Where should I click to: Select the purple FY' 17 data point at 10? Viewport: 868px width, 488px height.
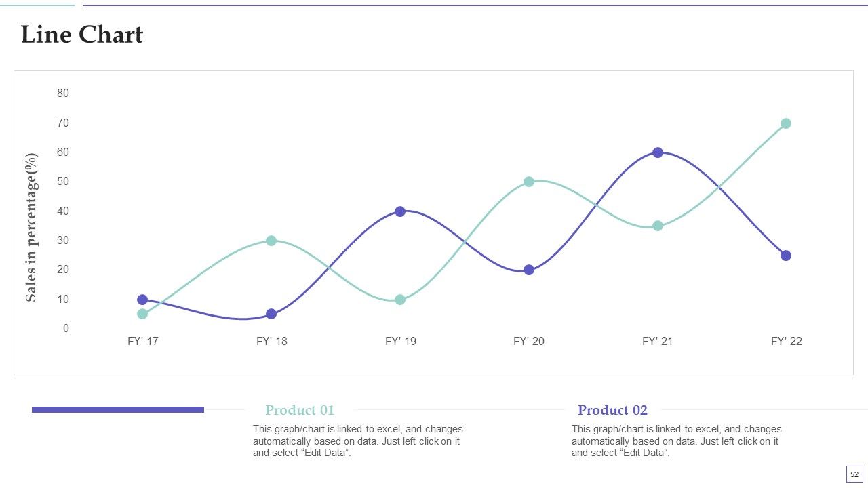click(142, 300)
